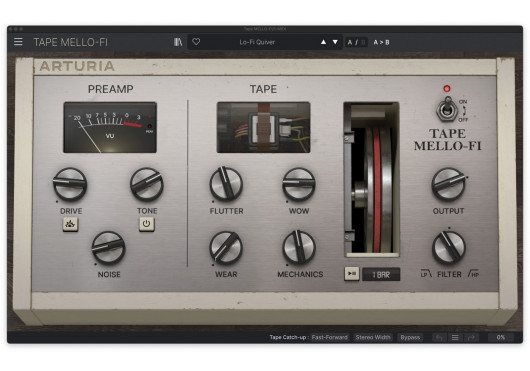This screenshot has height=371, width=530.
Task: Go to next preset with down arrow
Action: (x=335, y=42)
